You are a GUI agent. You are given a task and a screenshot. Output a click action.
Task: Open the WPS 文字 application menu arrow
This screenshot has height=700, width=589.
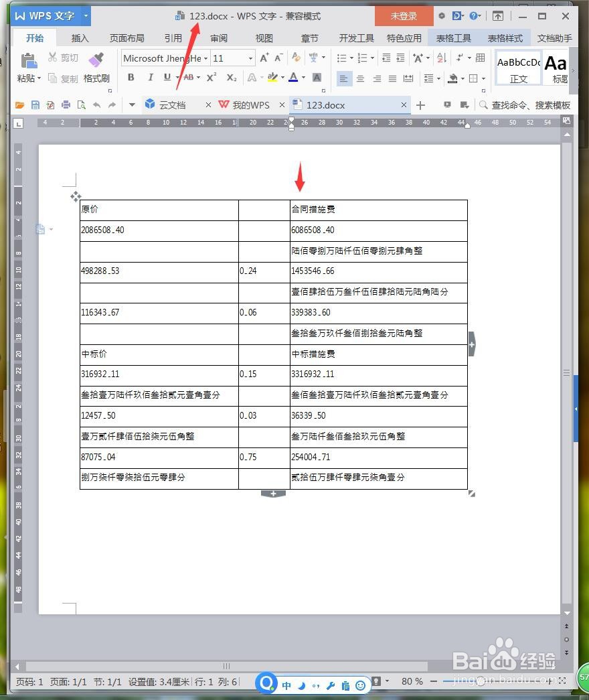click(86, 16)
